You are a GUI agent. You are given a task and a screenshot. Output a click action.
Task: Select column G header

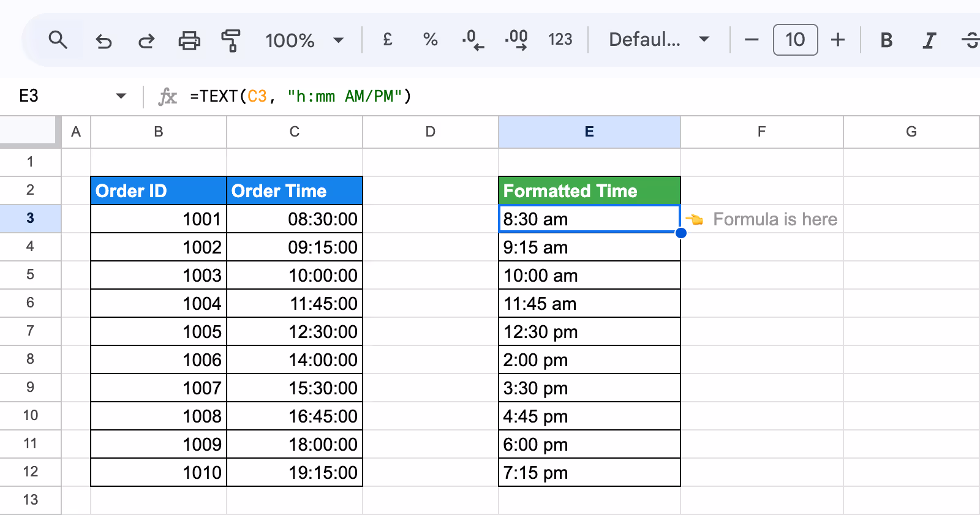coord(911,132)
